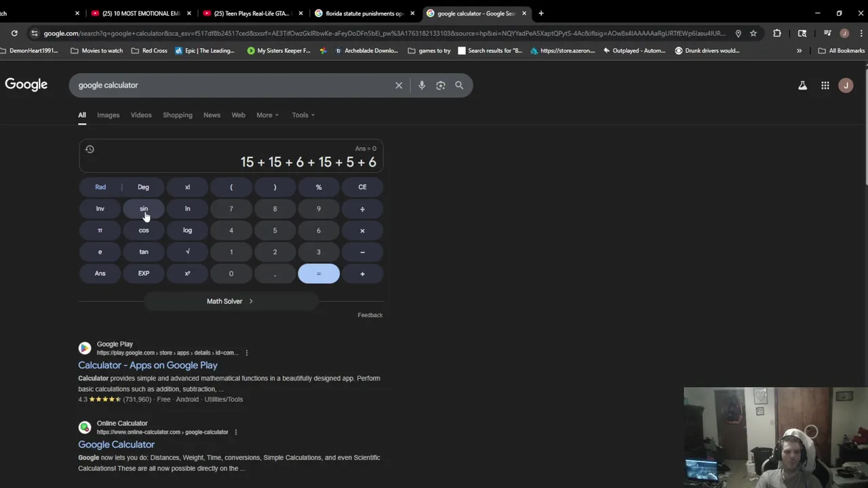
Task: Expand the Tools dropdown
Action: coord(303,115)
